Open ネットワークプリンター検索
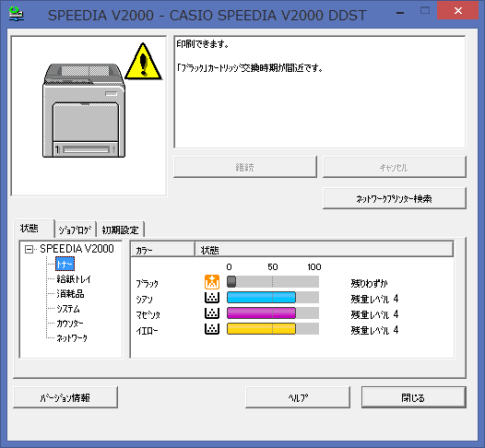 394,198
